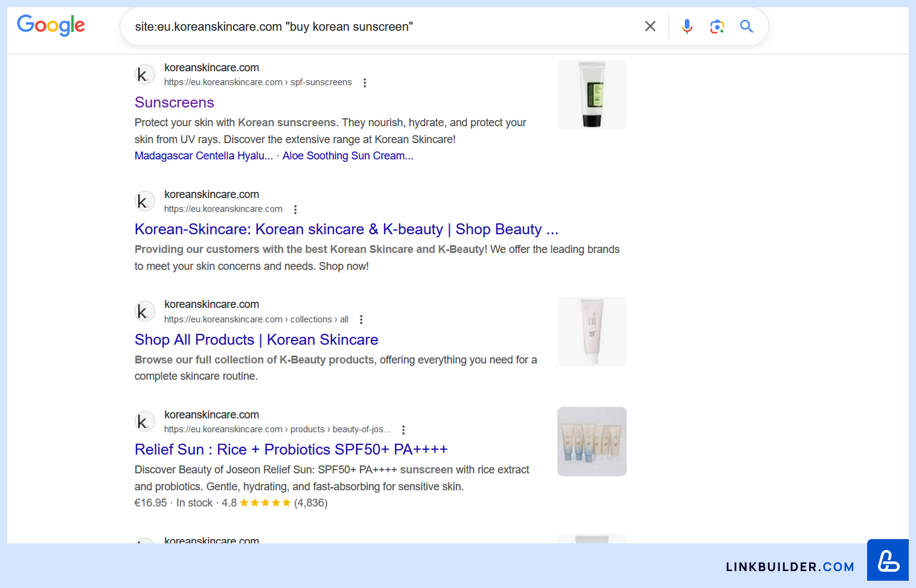Open Madagascar Centella Hyalu... sitelink
This screenshot has height=588, width=916.
203,156
